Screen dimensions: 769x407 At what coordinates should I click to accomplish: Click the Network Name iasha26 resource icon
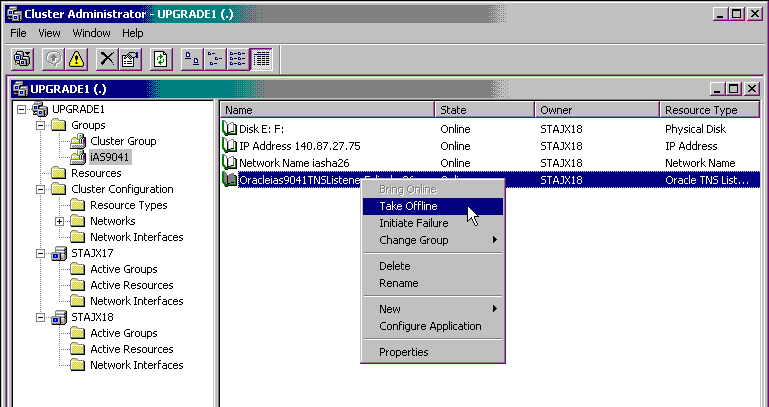coord(229,162)
